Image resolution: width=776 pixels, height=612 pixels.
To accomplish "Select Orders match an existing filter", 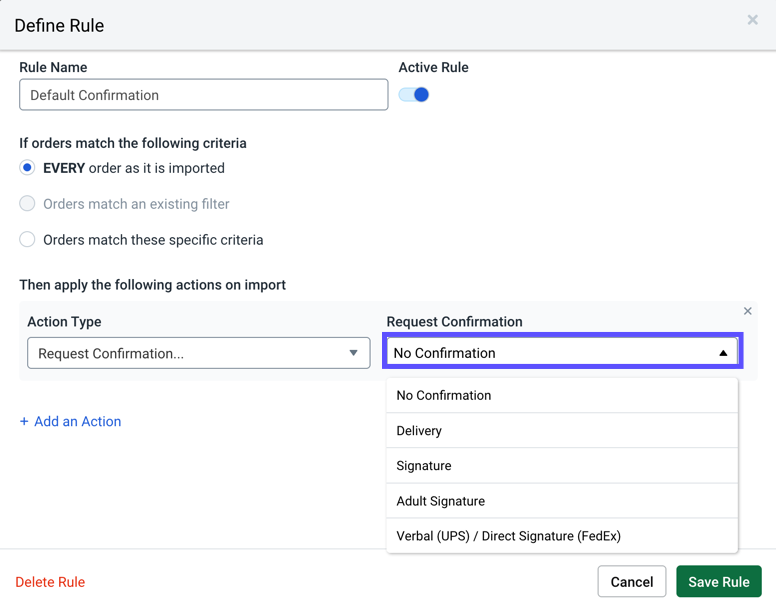I will (27, 203).
